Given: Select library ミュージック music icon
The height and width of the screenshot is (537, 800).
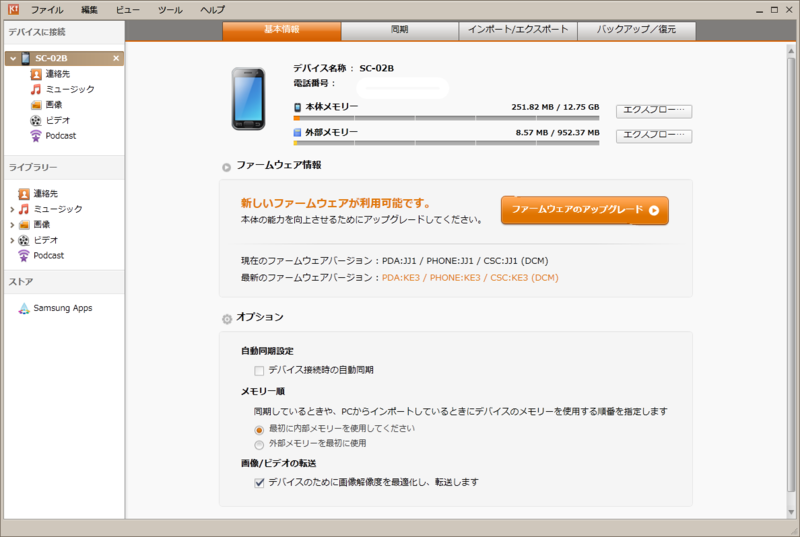Looking at the screenshot, I should coord(24,209).
